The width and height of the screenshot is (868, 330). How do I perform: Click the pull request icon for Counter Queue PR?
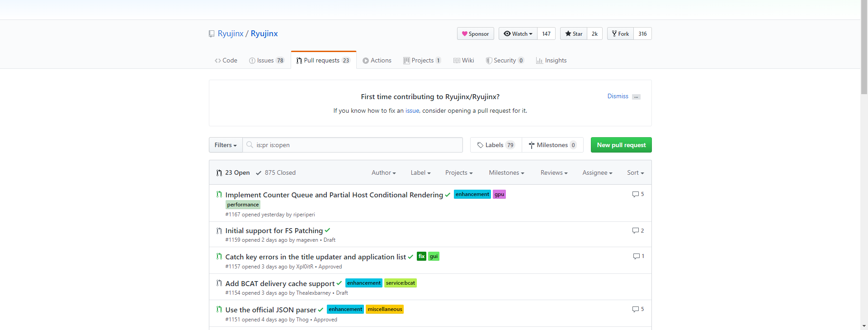coord(219,194)
